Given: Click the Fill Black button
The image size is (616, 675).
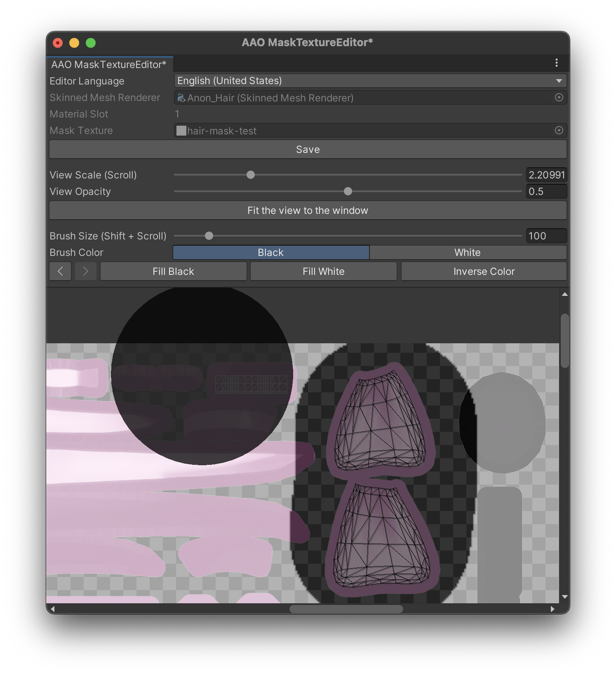Looking at the screenshot, I should click(174, 271).
